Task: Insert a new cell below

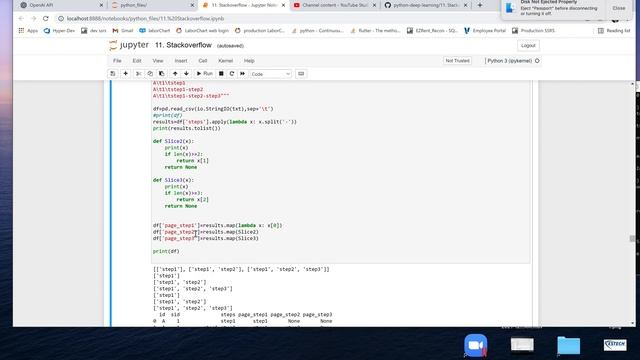Action: [x=126, y=74]
